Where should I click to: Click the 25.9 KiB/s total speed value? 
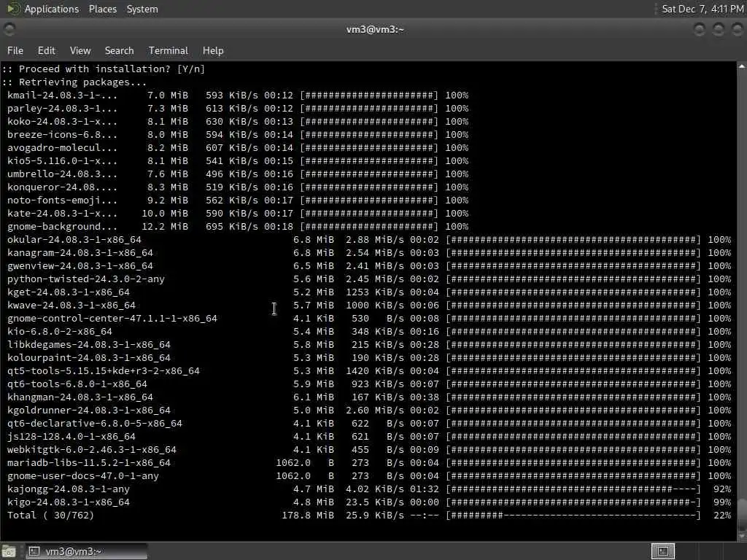pyautogui.click(x=375, y=516)
